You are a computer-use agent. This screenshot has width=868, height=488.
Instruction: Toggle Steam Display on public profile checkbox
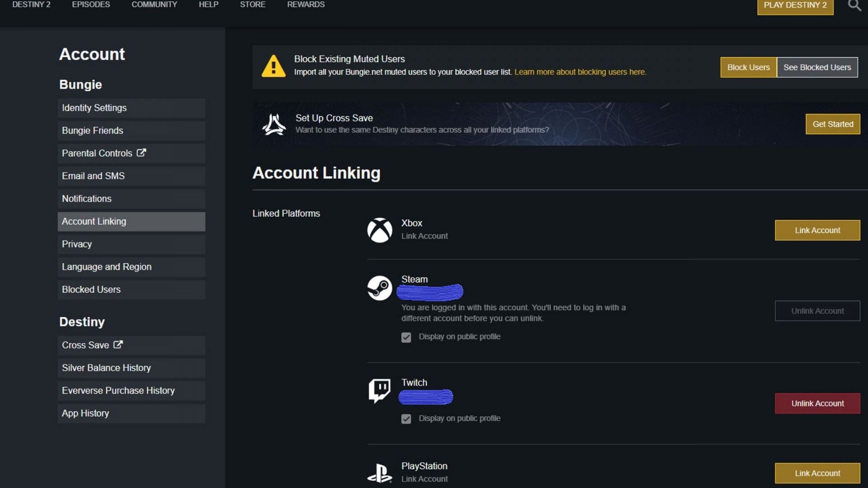click(x=406, y=338)
